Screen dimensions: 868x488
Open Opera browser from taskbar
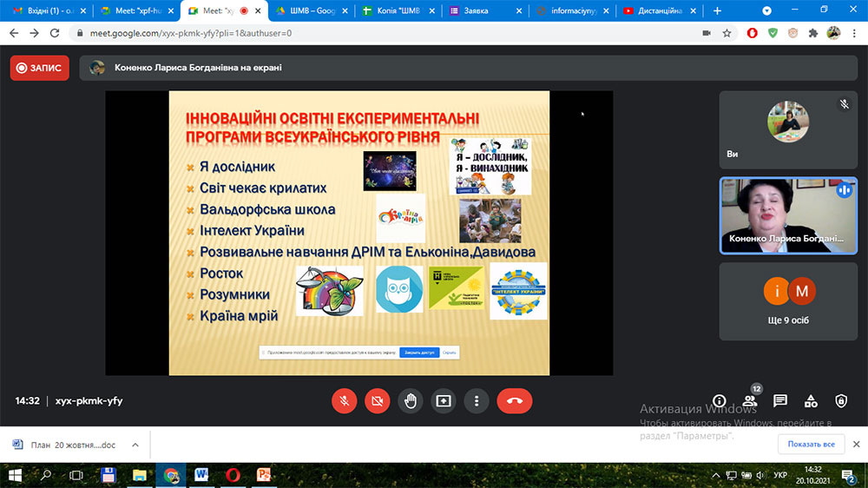(233, 475)
